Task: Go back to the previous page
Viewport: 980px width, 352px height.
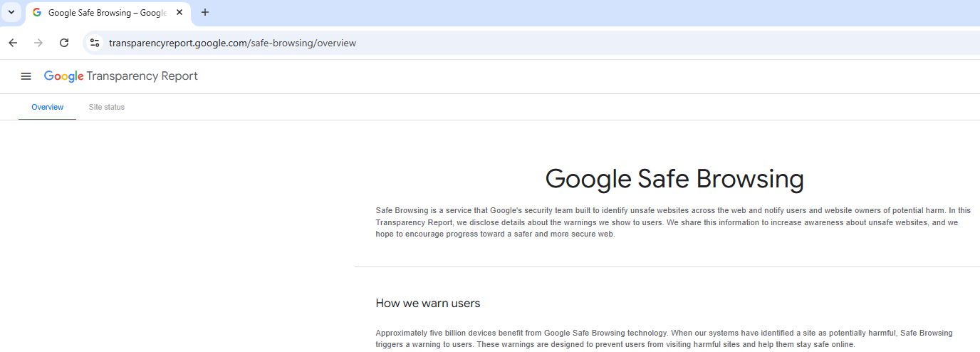Action: 13,43
